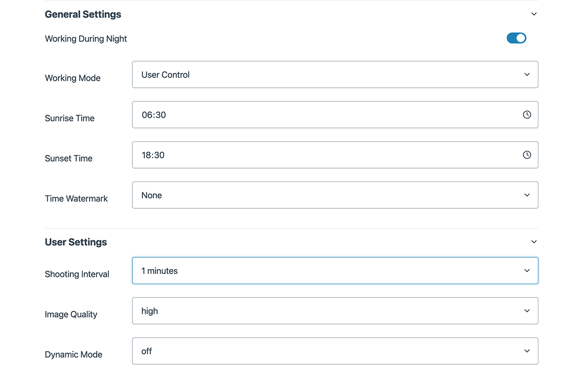Click the Working Mode label text
Viewport: 588px width, 373px height.
click(x=73, y=78)
